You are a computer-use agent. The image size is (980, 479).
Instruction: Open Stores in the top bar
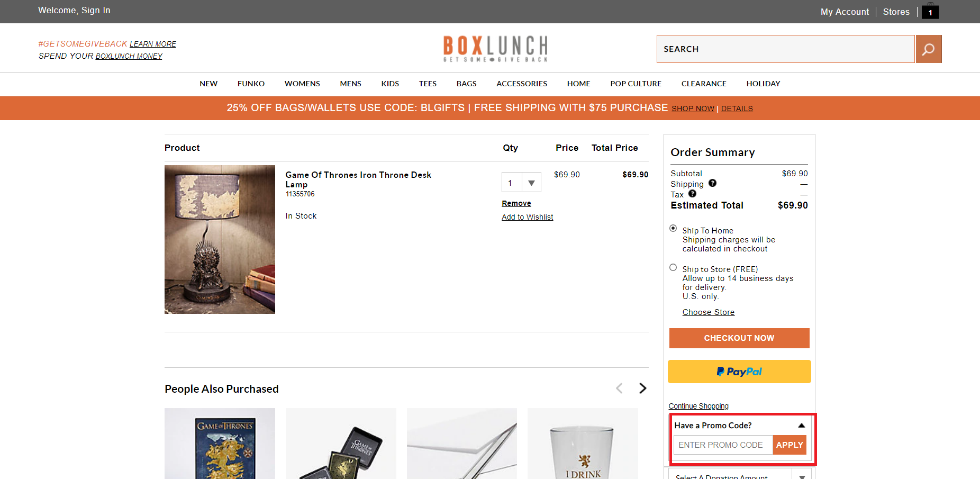click(896, 12)
